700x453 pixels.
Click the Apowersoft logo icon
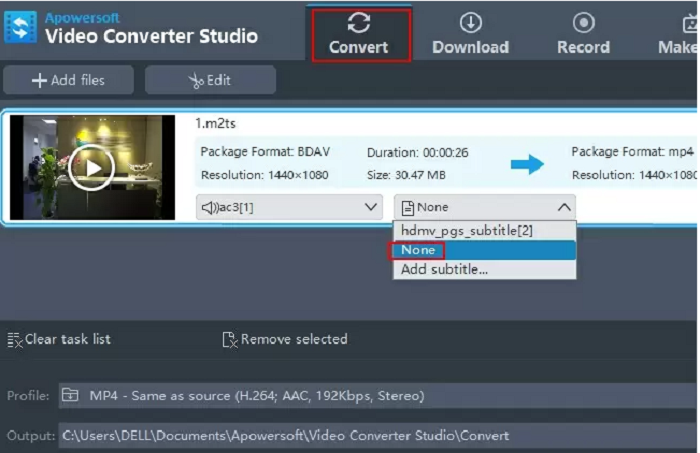click(21, 28)
